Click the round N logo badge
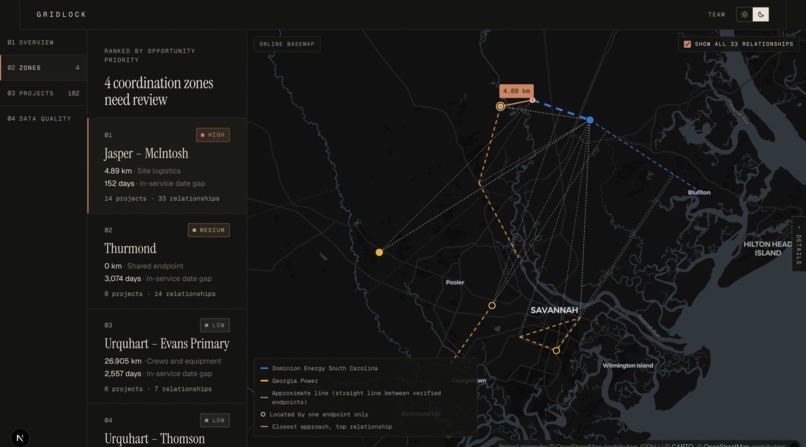This screenshot has width=806, height=447. [x=20, y=438]
